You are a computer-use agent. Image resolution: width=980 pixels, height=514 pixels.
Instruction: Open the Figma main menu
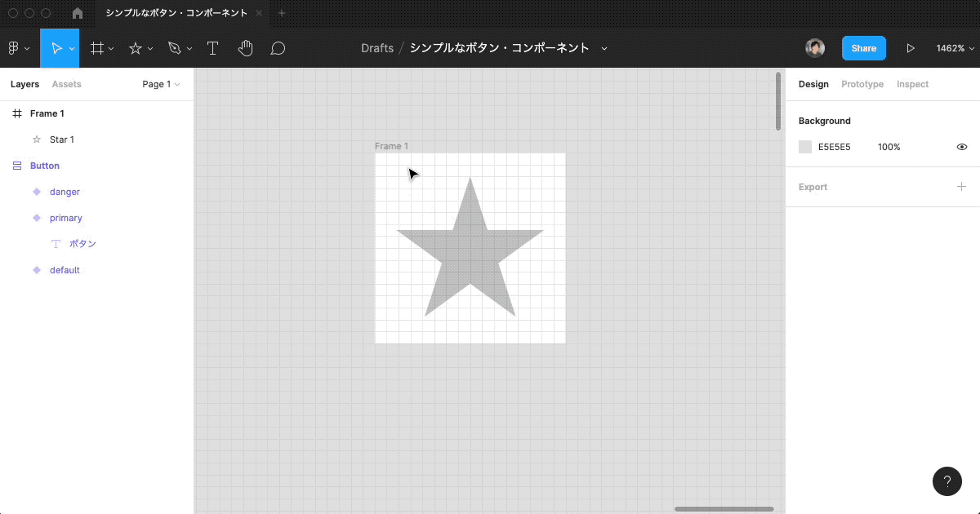(x=15, y=48)
